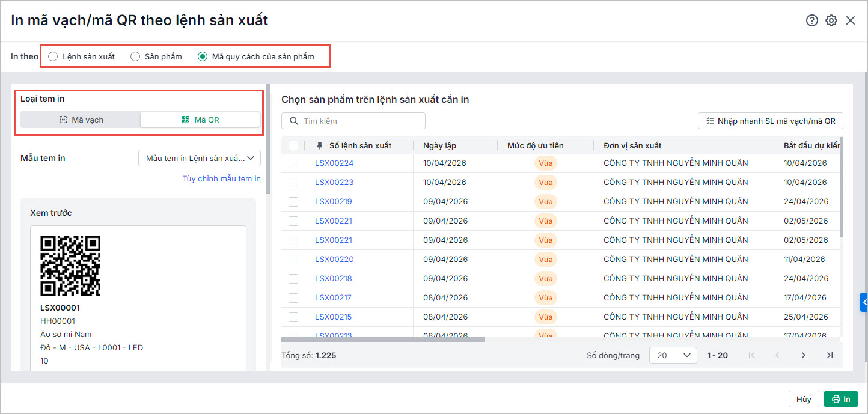This screenshot has height=414, width=868.
Task: Click the QR code preview image
Action: click(70, 266)
